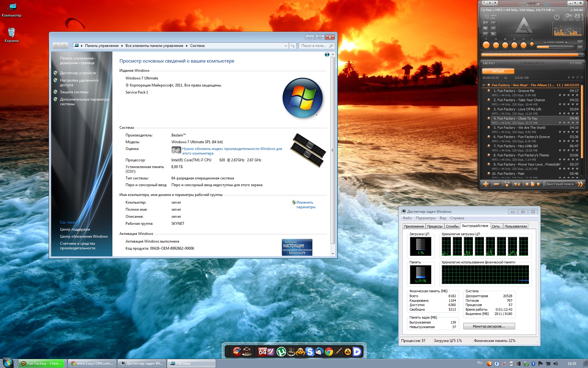The image size is (588, 368).
Task: Click the Поиск в панели search box
Action: pyautogui.click(x=317, y=46)
